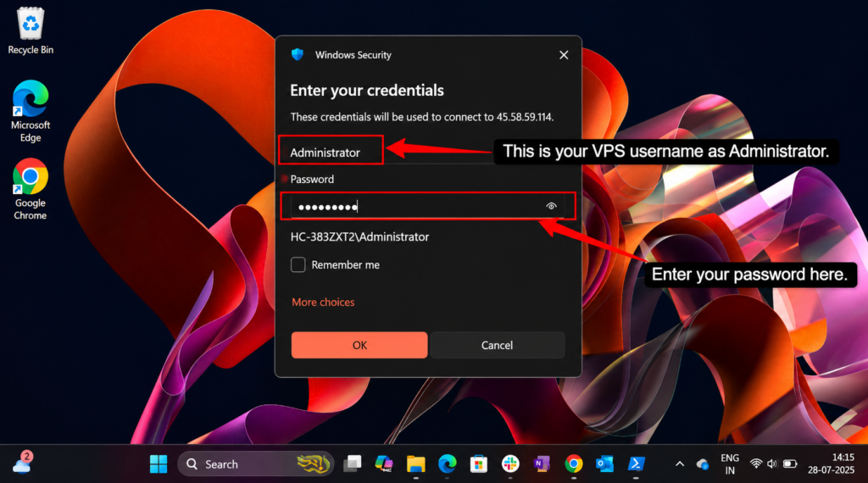Open Outlook from the taskbar
868x483 pixels.
pyautogui.click(x=604, y=464)
